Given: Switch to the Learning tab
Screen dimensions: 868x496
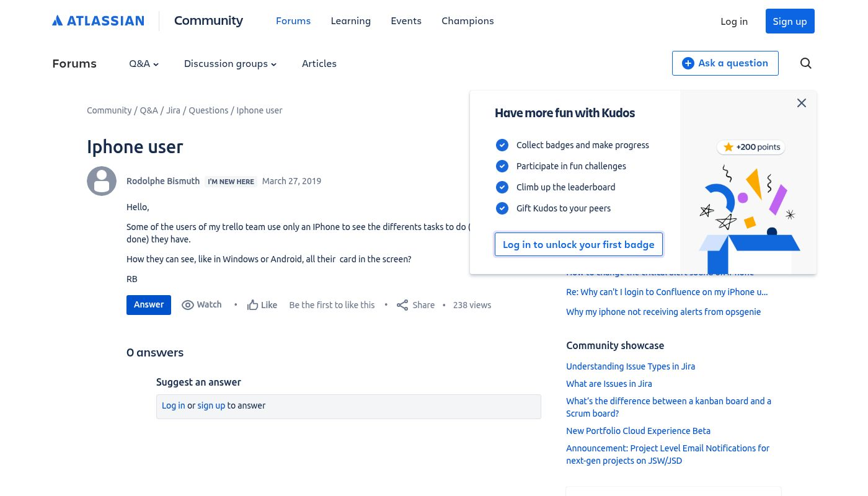Looking at the screenshot, I should [350, 21].
